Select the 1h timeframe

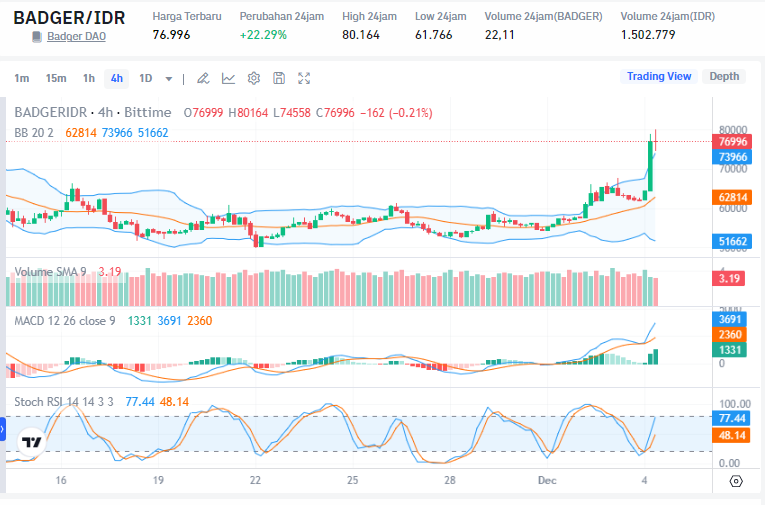tap(89, 78)
